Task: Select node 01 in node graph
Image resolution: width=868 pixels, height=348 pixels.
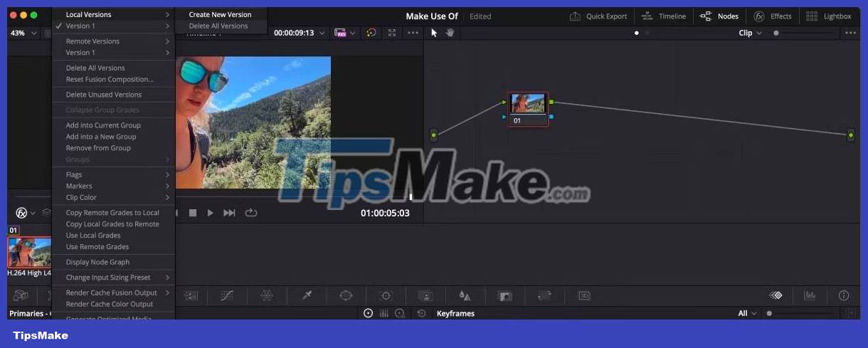Action: pos(528,109)
